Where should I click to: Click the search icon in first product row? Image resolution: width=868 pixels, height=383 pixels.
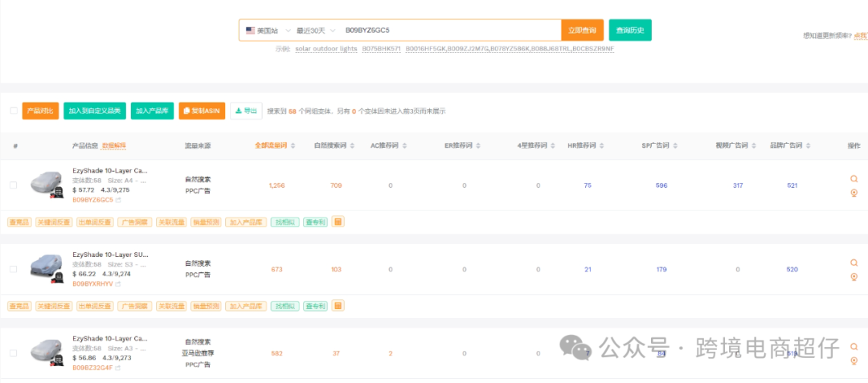click(x=854, y=179)
